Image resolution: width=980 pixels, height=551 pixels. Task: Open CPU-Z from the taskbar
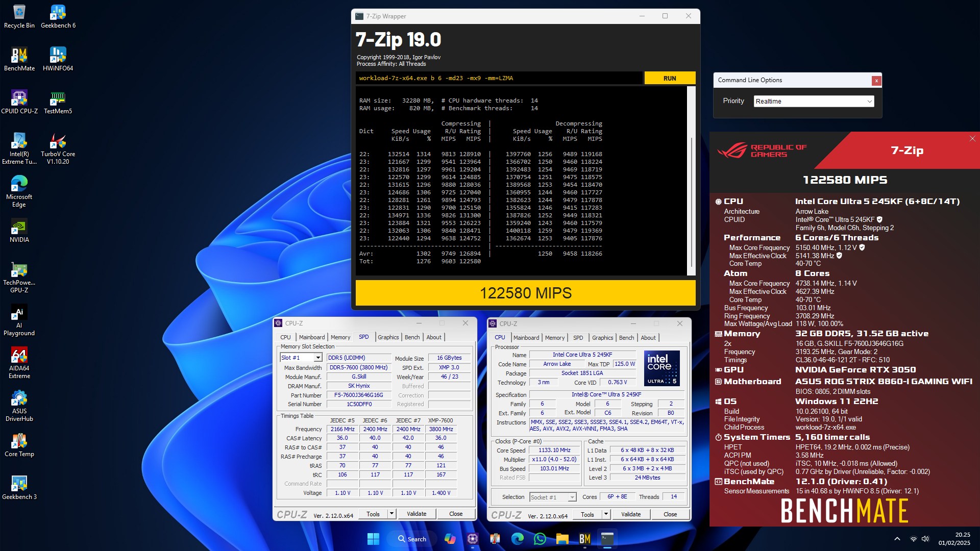[473, 539]
